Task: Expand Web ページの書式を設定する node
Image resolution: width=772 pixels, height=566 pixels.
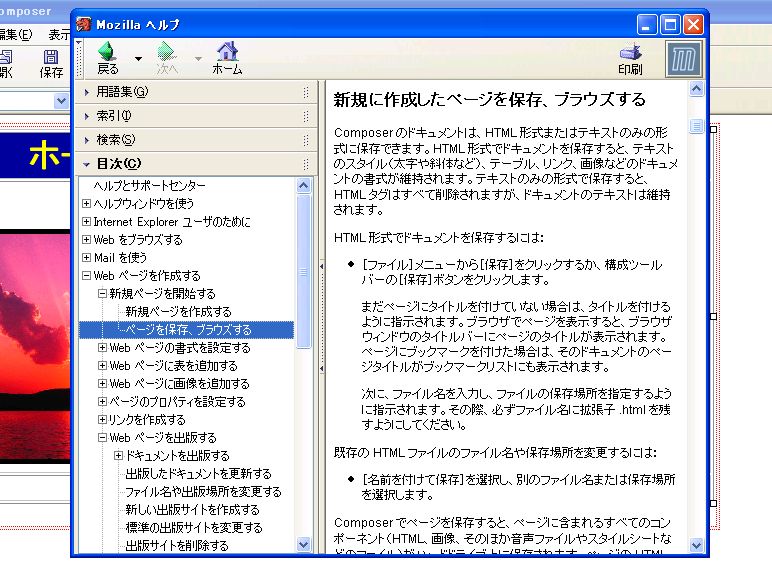Action: coord(102,347)
